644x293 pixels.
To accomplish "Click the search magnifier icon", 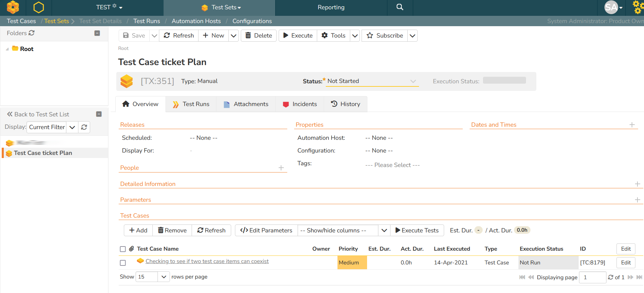I will pyautogui.click(x=399, y=7).
